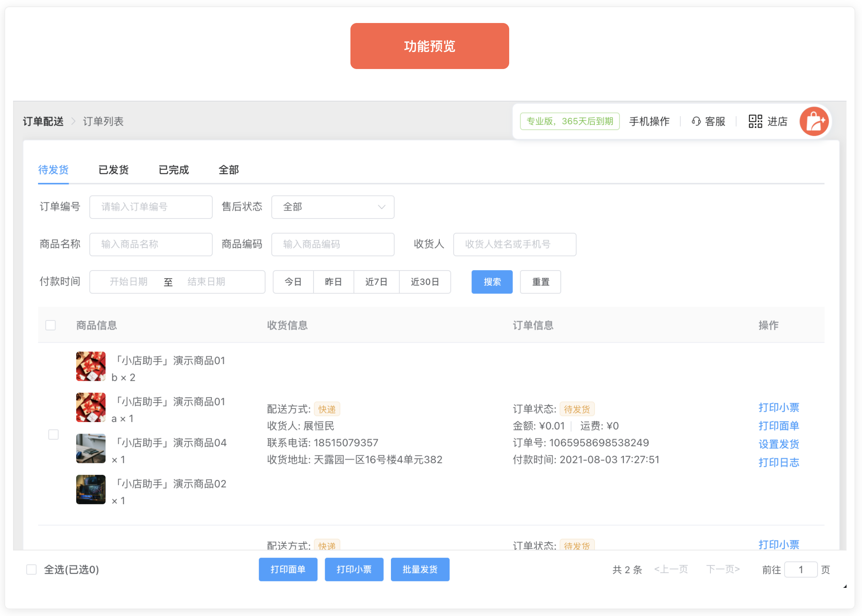Viewport: 862px width, 616px height.
Task: Click the 金额: ¥0.01 amount
Action: coord(539,426)
